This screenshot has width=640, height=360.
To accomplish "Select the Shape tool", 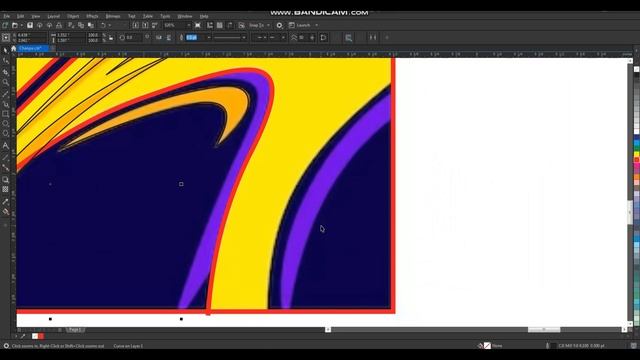I will pyautogui.click(x=5, y=61).
